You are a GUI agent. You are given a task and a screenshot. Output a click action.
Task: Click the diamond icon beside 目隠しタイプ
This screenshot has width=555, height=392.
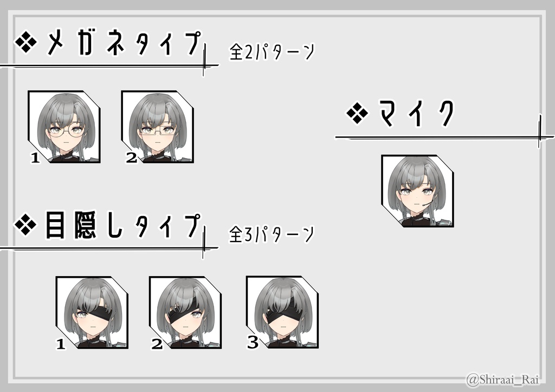click(25, 225)
